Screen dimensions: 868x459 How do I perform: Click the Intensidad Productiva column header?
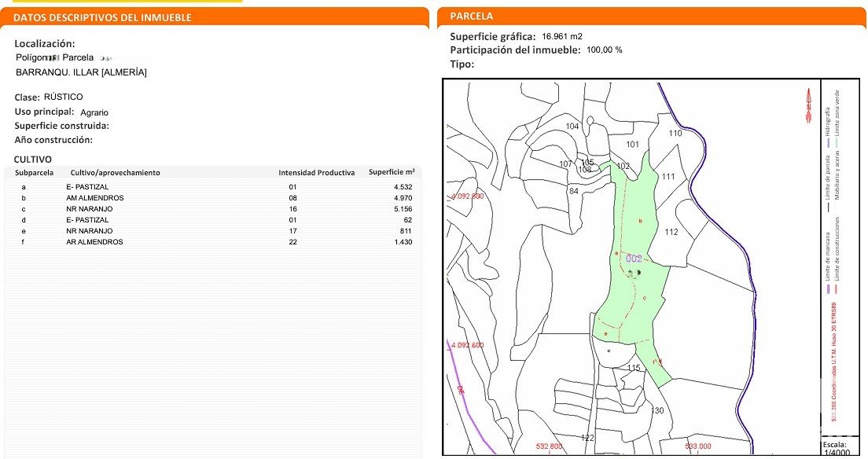pyautogui.click(x=316, y=172)
